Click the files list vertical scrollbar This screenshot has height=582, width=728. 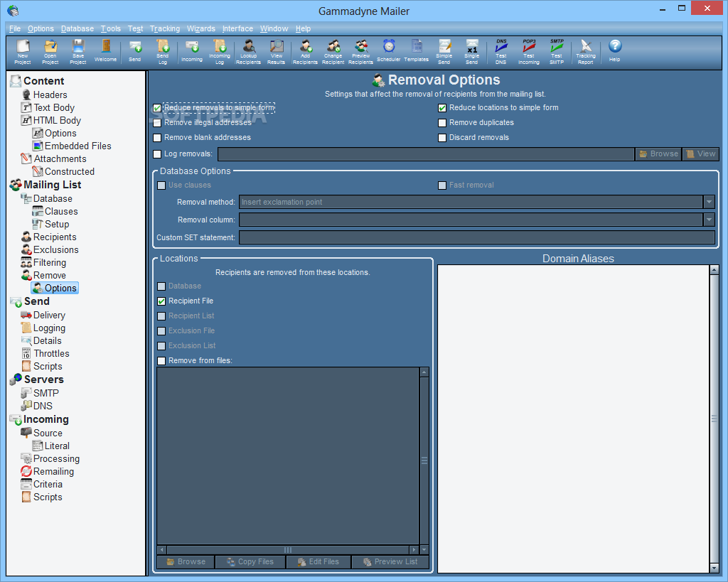click(424, 460)
